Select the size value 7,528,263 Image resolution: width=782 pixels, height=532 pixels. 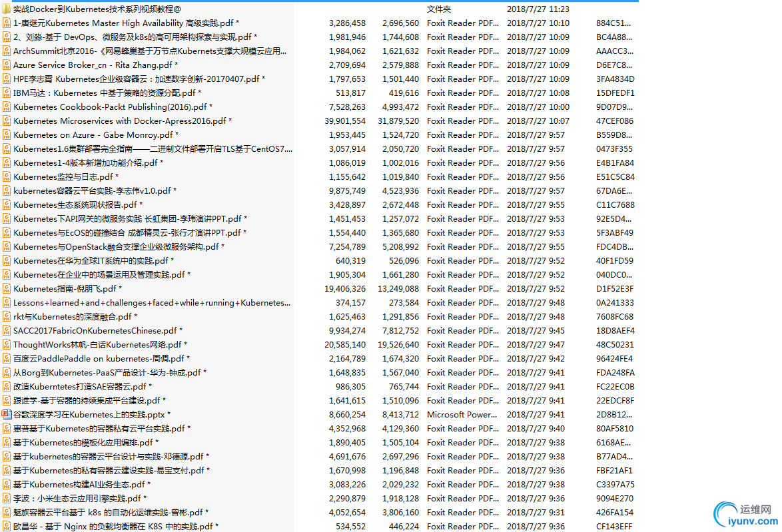tap(347, 107)
